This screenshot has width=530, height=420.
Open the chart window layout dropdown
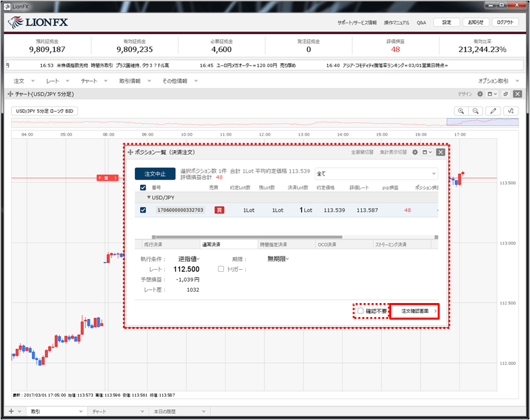coord(492,94)
